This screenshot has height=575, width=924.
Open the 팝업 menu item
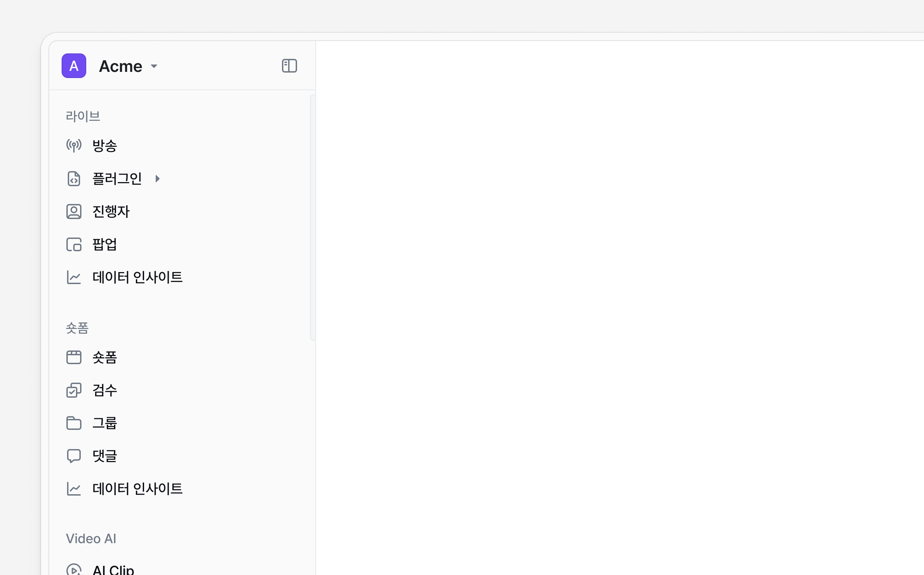(x=105, y=244)
